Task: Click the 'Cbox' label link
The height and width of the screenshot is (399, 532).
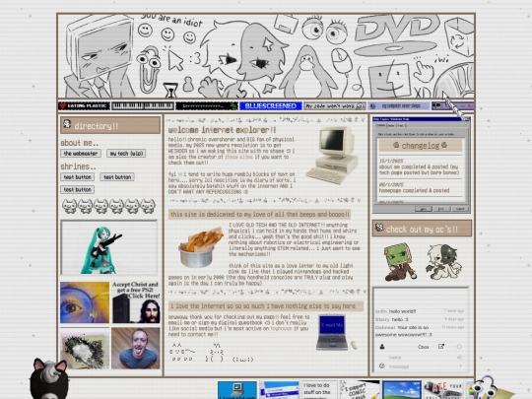Action: (423, 347)
